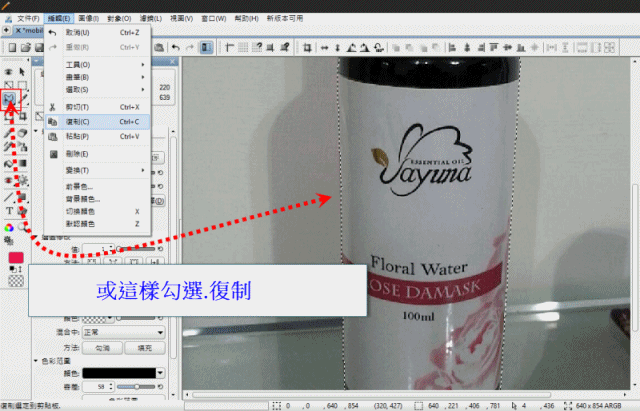This screenshot has height=411, width=640.
Task: Click the open file toolbar icon
Action: pyautogui.click(x=26, y=48)
